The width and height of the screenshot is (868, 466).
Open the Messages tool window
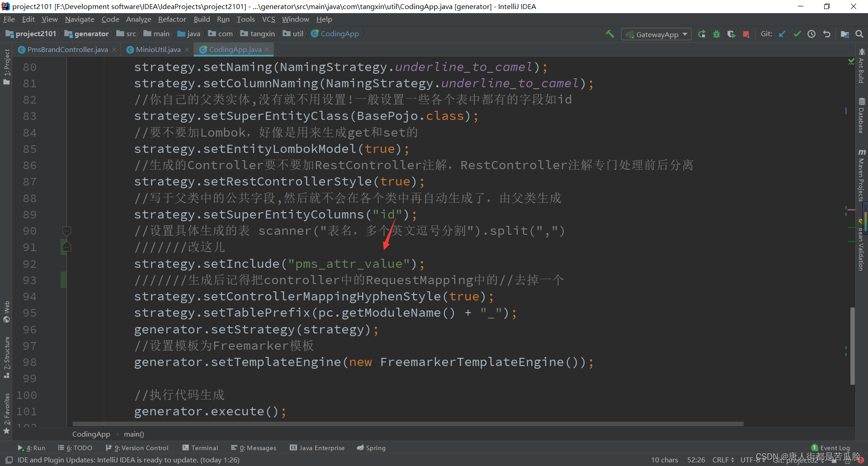pyautogui.click(x=254, y=448)
